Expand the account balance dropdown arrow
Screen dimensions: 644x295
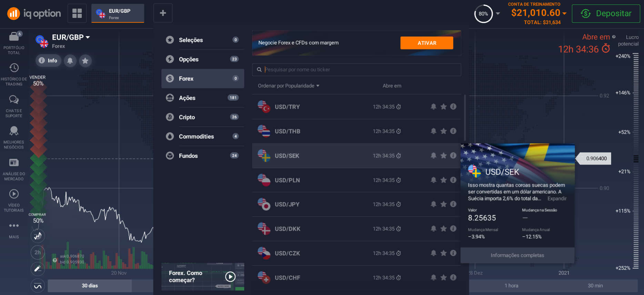564,13
